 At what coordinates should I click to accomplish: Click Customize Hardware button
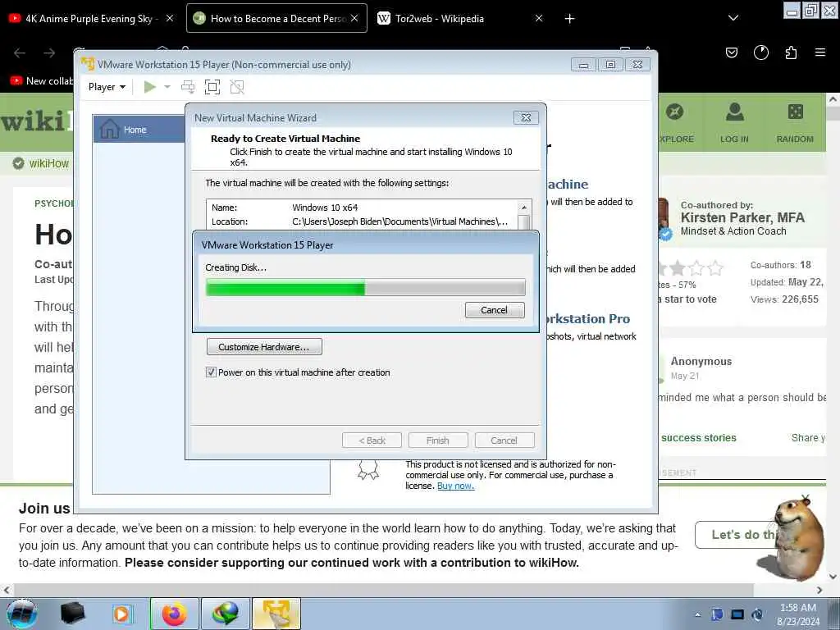(264, 347)
